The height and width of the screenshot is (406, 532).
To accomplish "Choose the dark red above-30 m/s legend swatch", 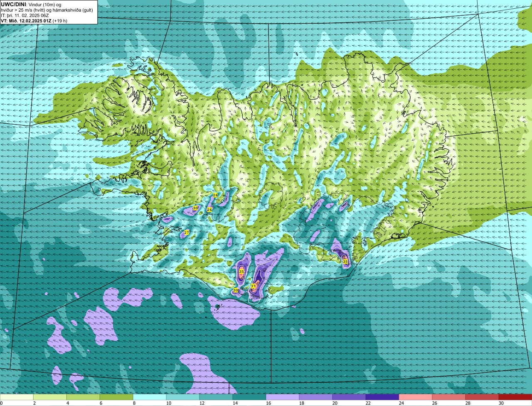I will coord(515,397).
